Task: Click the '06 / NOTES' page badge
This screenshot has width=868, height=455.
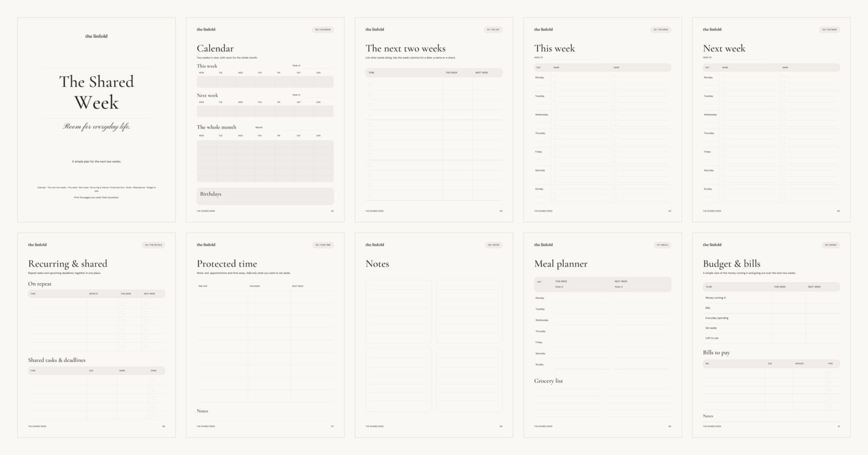Action: coord(493,245)
